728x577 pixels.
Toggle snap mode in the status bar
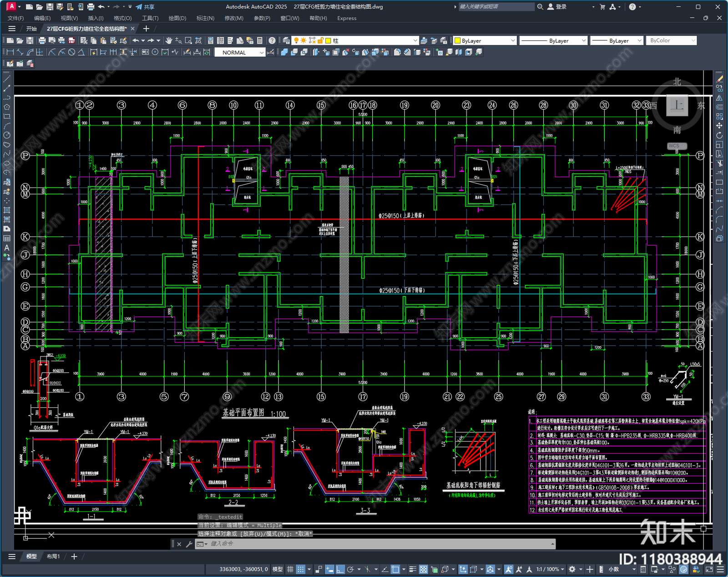pyautogui.click(x=301, y=569)
